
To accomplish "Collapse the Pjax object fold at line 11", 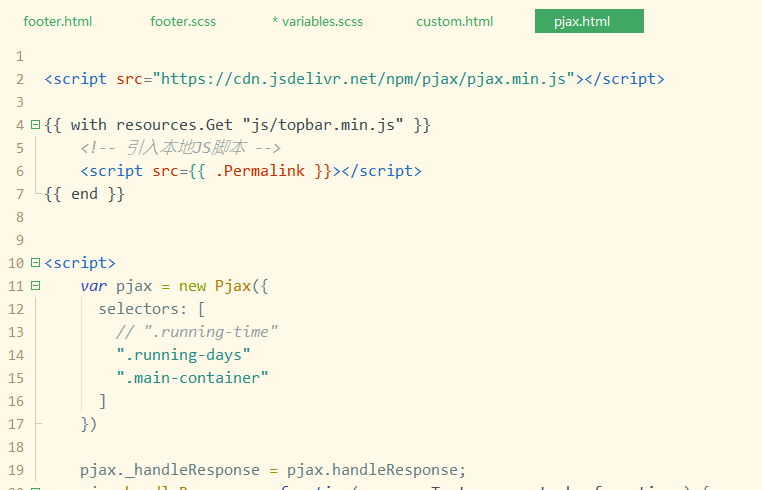I will point(35,286).
